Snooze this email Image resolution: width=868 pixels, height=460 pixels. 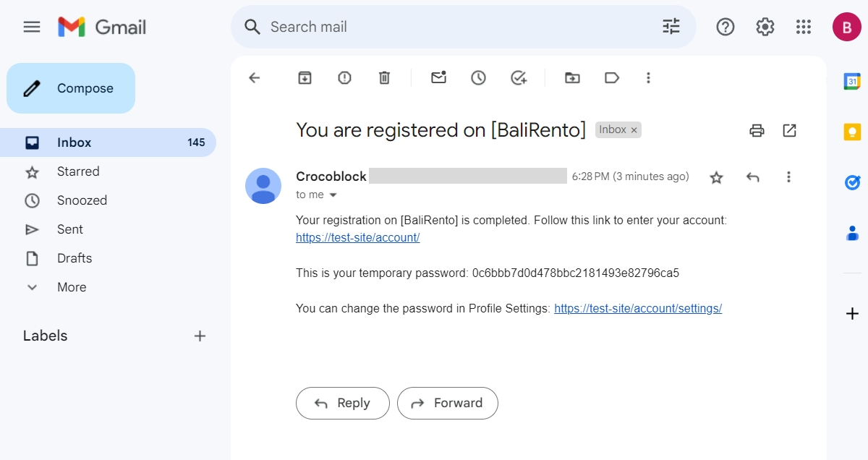tap(478, 77)
